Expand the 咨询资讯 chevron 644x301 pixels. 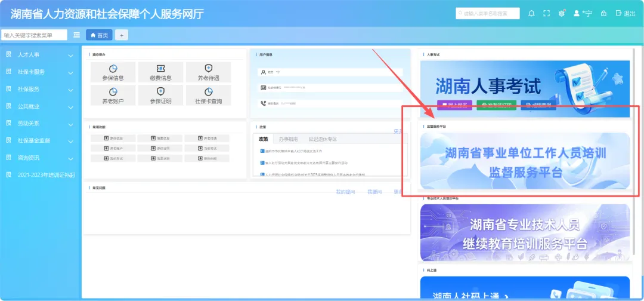pyautogui.click(x=70, y=159)
